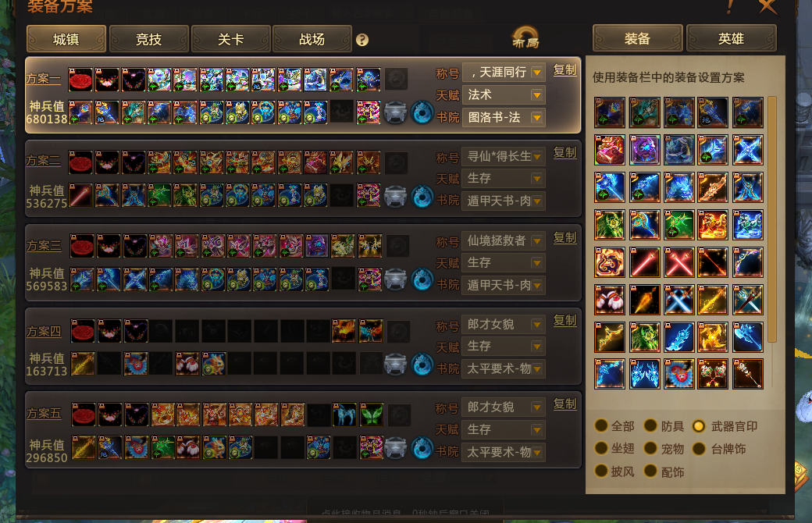
Task: Switch to the 竞技 tab
Action: pos(148,39)
